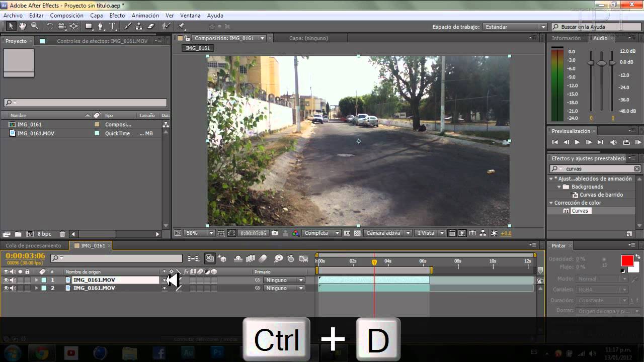Collapse the Corrección de color category
Viewport: 644px width, 362px height.
551,203
